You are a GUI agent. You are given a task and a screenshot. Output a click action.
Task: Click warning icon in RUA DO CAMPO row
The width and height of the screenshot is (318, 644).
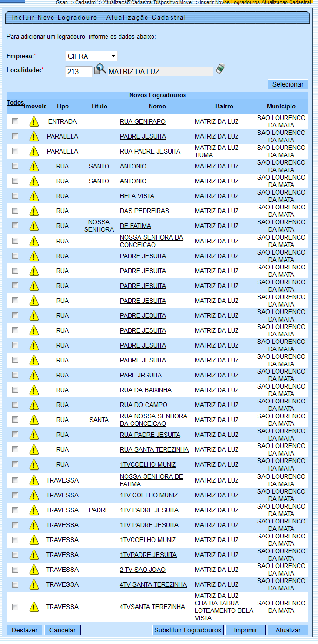[34, 405]
